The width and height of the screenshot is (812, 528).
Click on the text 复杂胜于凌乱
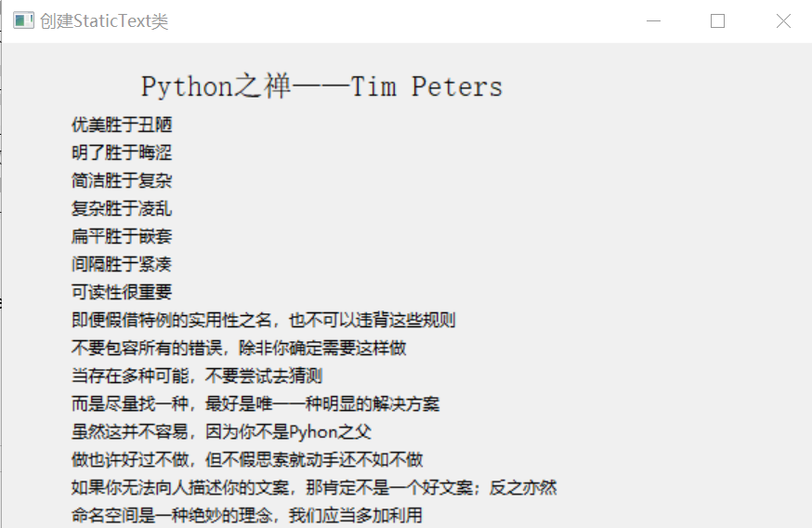(122, 208)
